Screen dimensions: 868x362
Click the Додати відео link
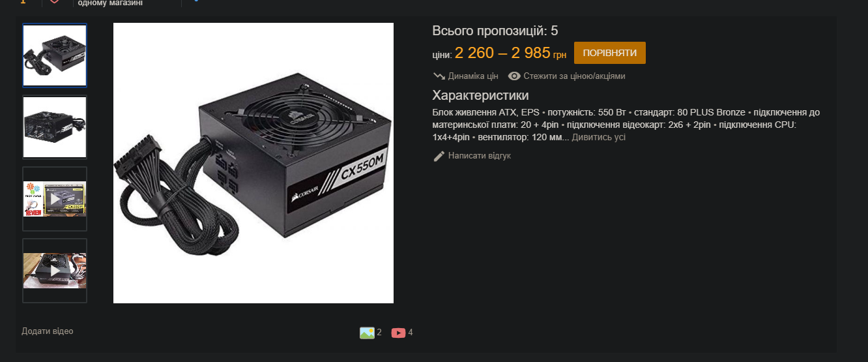(x=48, y=331)
